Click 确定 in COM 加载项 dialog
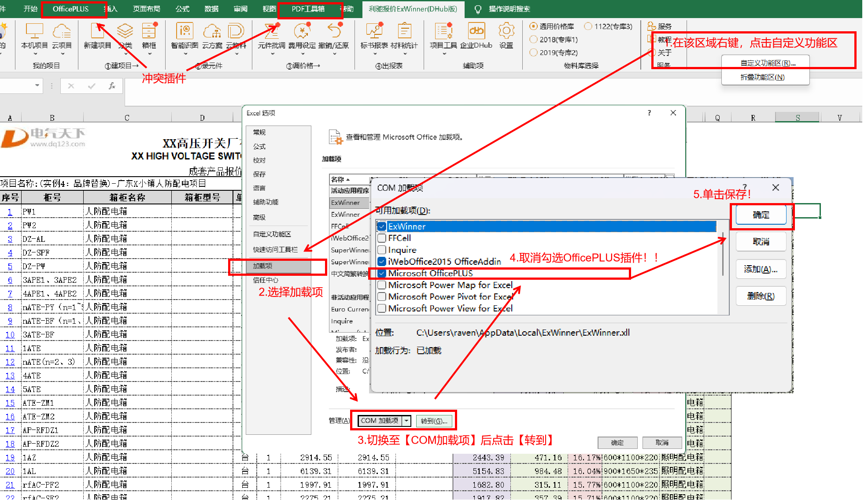 761,215
